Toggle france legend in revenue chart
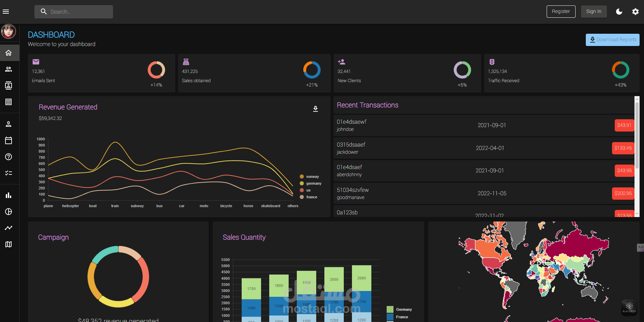 [x=308, y=197]
